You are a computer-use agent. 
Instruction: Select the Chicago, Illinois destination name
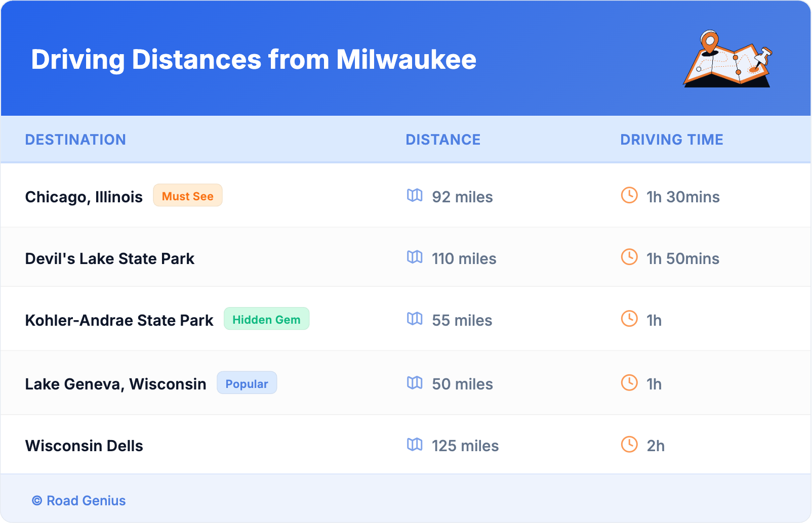coord(84,197)
